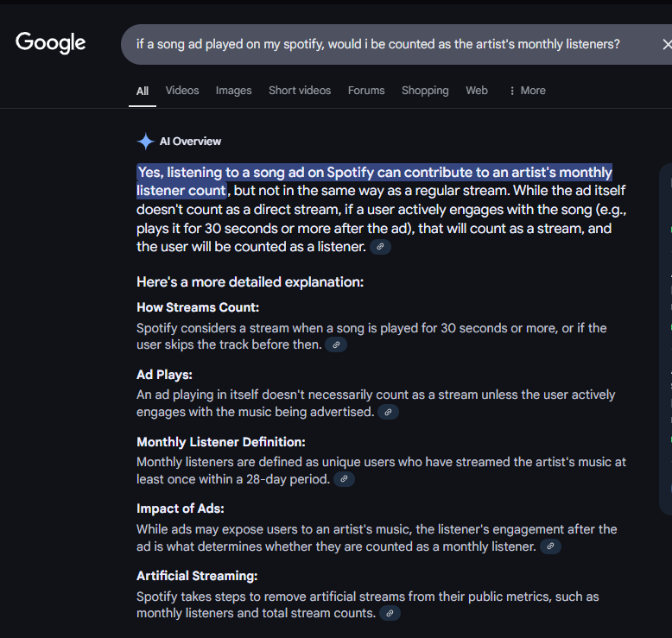Click the 'Artificial Streaming:' heading

click(x=197, y=576)
